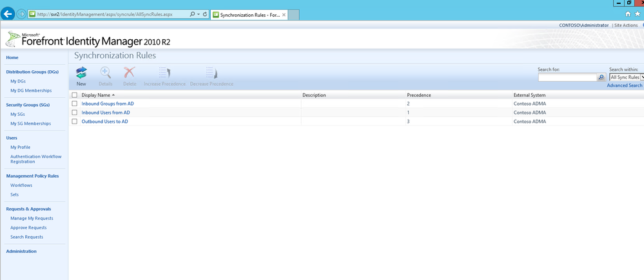Screen dimensions: 644x280
Task: Open Security Groups (SGs) section
Action: [28, 105]
